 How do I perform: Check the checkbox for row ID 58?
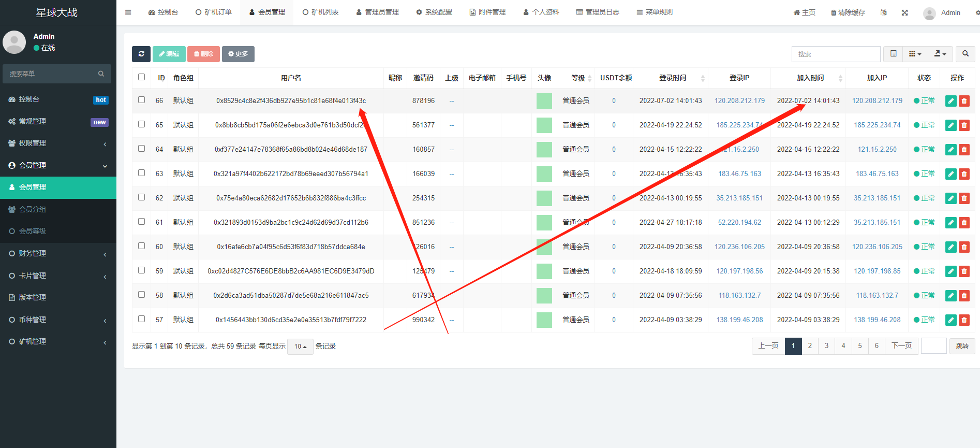tap(142, 295)
